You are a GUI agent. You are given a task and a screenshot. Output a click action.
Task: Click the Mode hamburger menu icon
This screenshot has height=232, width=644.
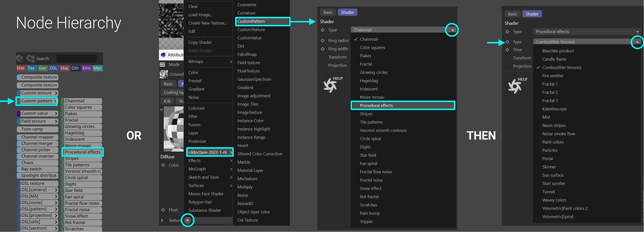coord(162,64)
